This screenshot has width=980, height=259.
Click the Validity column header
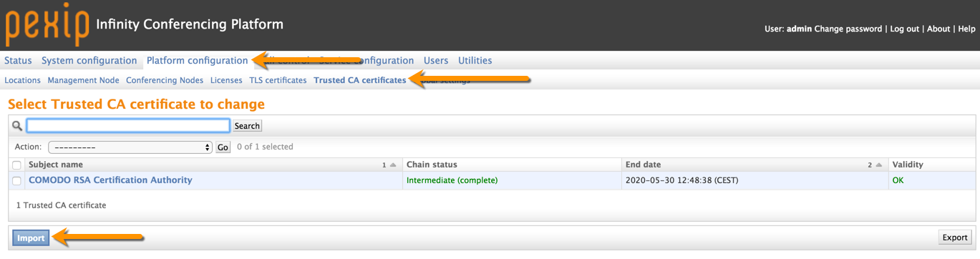click(908, 165)
